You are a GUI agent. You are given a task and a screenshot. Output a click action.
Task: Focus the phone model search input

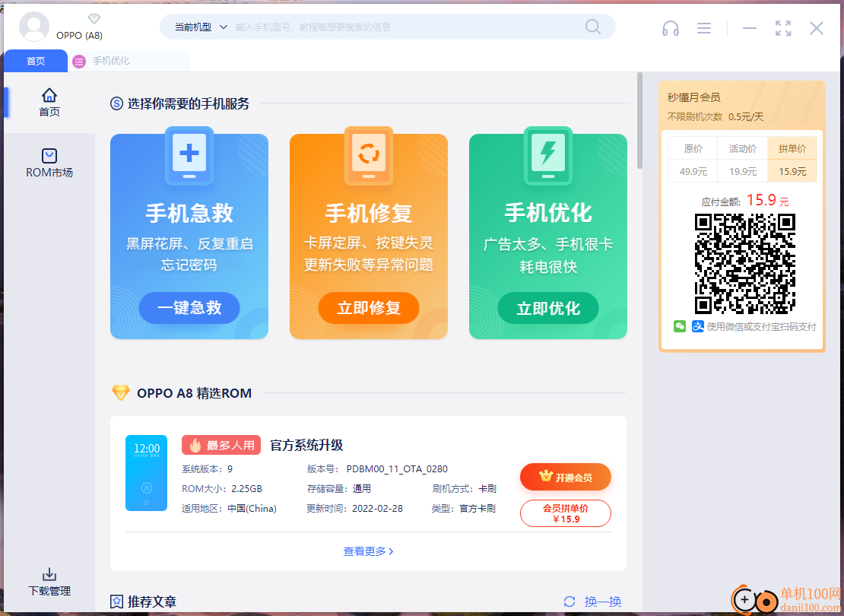tap(406, 27)
